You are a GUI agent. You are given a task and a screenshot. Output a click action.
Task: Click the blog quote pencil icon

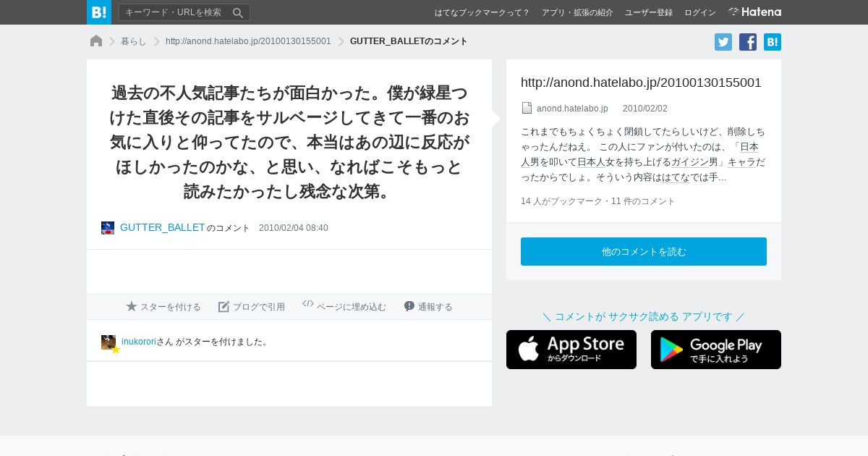[x=224, y=306]
